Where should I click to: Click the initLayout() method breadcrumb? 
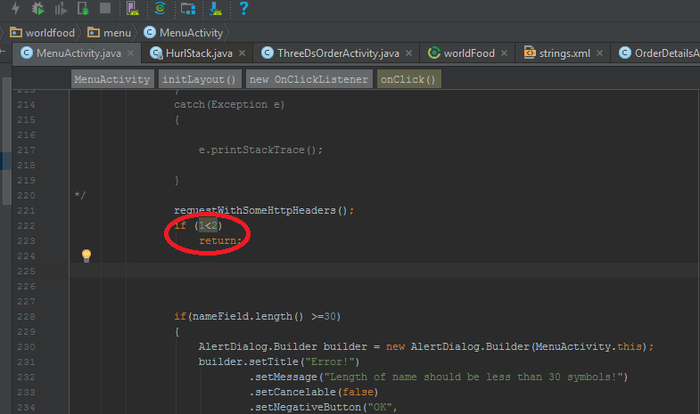click(199, 79)
